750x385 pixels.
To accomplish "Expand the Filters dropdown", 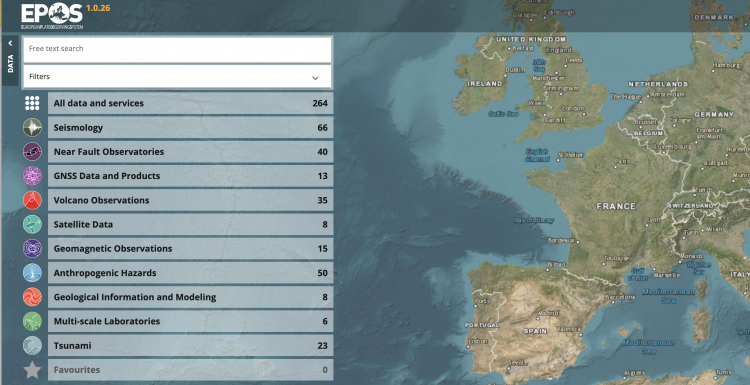I will click(177, 77).
